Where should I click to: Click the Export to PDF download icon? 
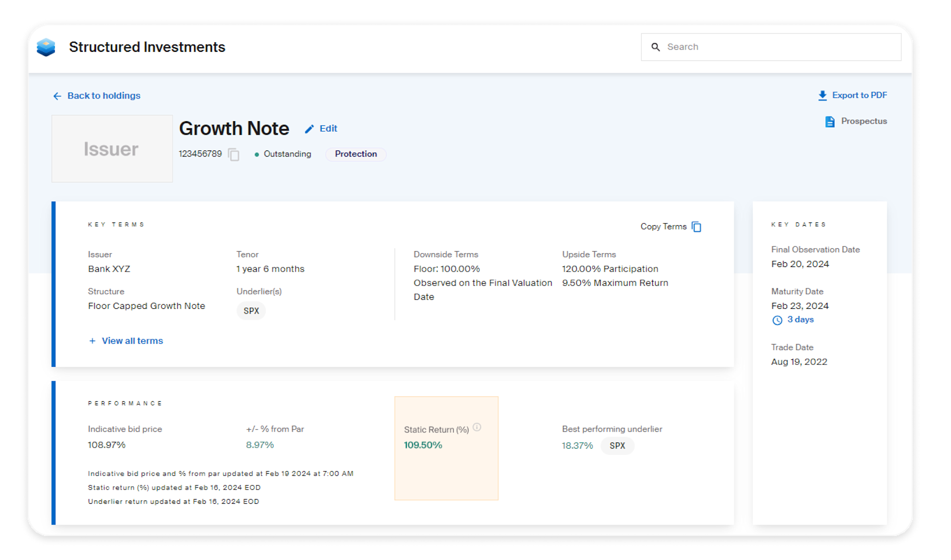[x=823, y=95]
